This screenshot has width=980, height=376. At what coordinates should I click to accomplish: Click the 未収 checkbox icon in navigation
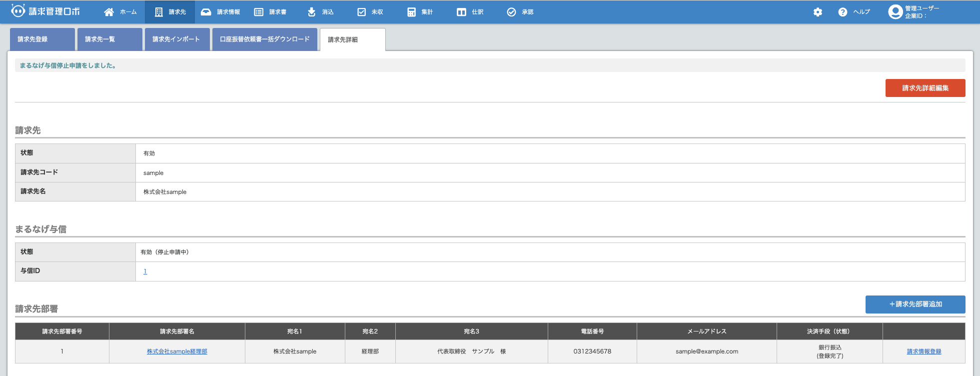361,12
